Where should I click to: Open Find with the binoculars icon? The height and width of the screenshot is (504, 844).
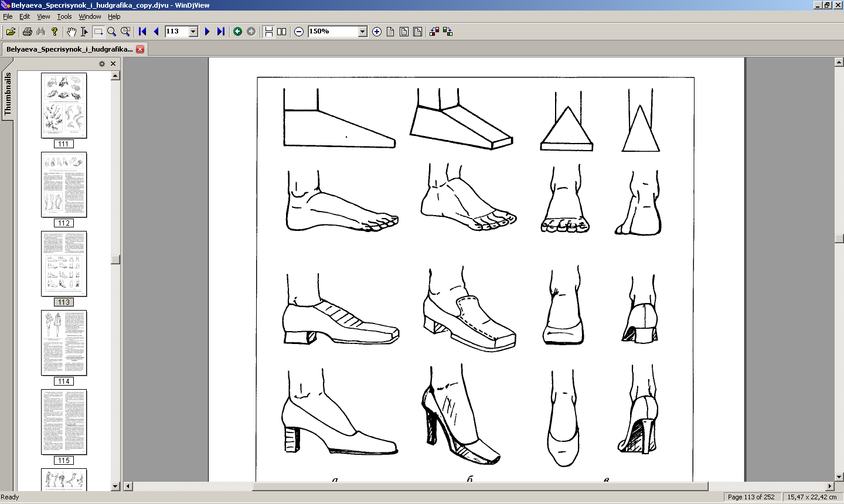coord(40,32)
